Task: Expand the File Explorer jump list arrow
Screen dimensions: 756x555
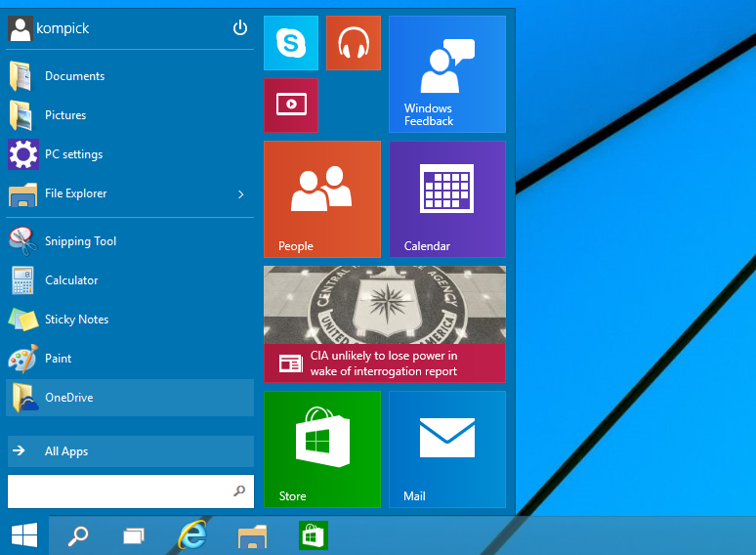Action: [x=241, y=193]
